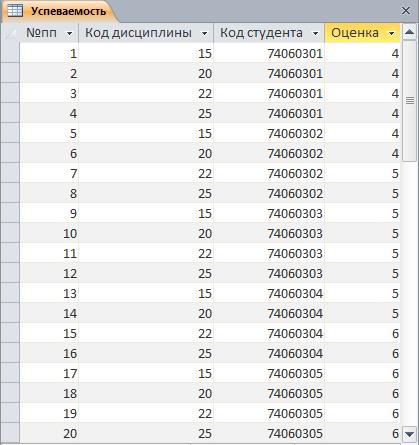The image size is (419, 445).
Task: Click Код студента 74060301 in row 4
Action: 269,113
